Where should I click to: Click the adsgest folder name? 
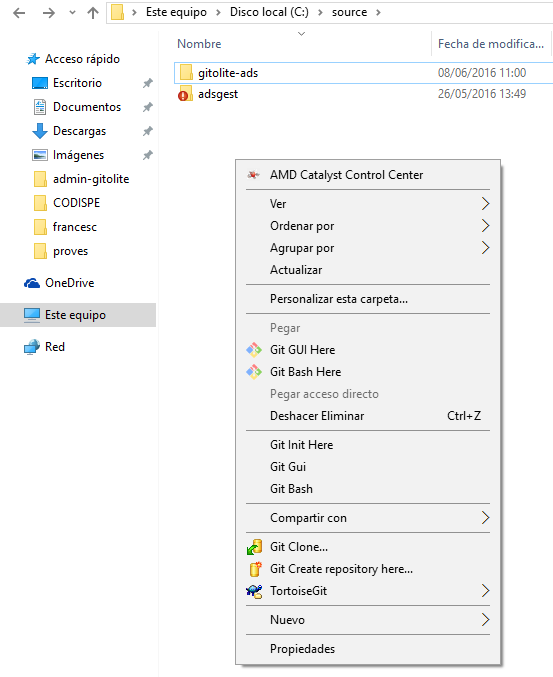218,94
